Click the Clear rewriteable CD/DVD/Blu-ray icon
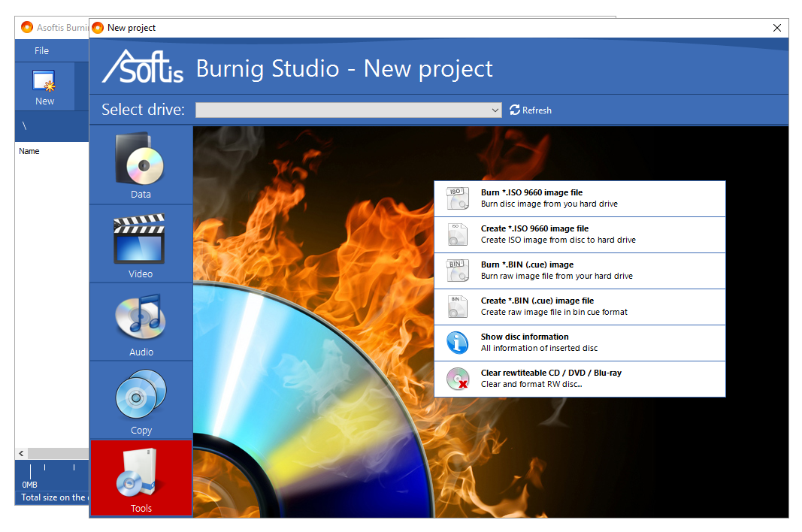Viewport: 802px width, 532px height. coord(457,379)
